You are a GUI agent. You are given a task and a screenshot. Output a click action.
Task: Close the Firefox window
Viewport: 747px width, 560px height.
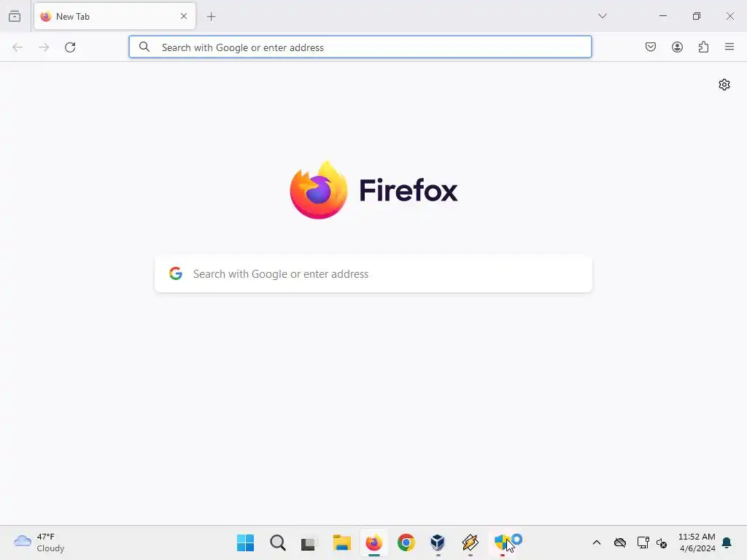click(729, 16)
